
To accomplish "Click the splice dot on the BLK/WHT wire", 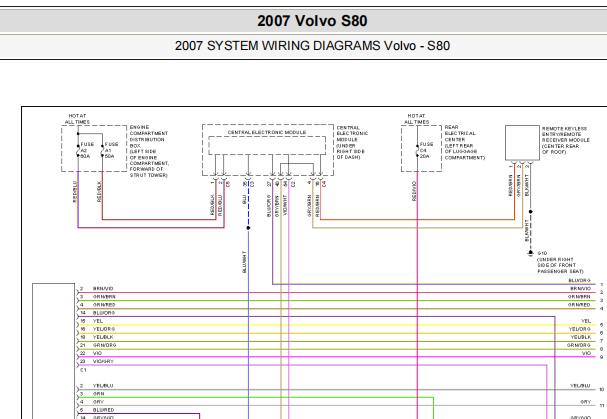I will pyautogui.click(x=531, y=212).
